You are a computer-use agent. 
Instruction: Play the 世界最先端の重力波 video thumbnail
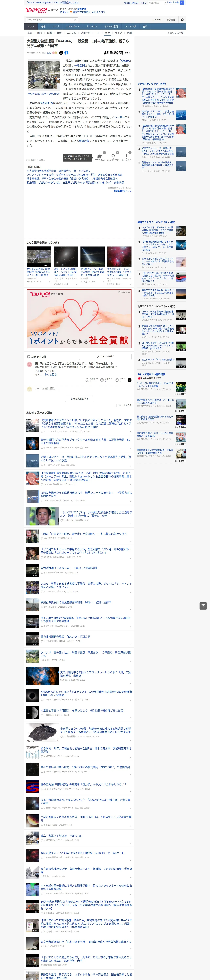[x=39, y=257]
